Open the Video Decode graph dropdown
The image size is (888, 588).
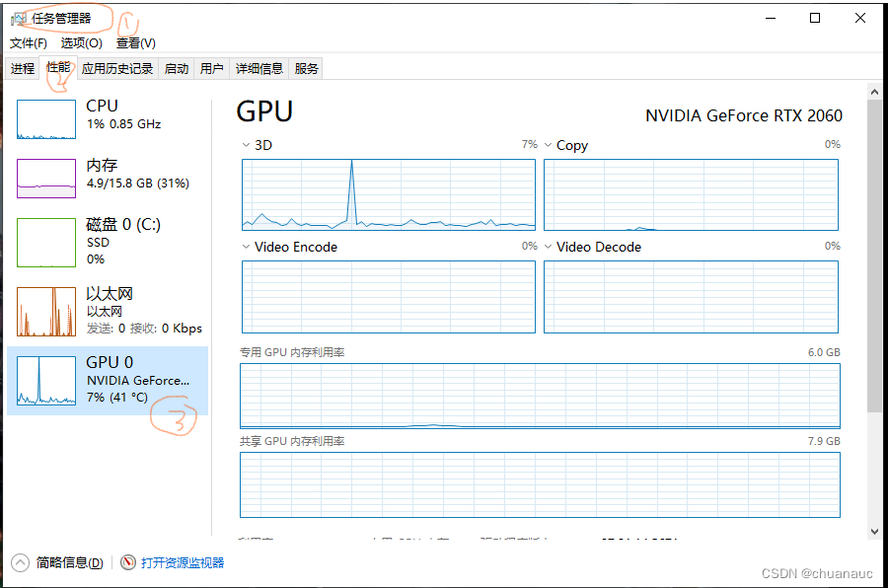[x=549, y=247]
